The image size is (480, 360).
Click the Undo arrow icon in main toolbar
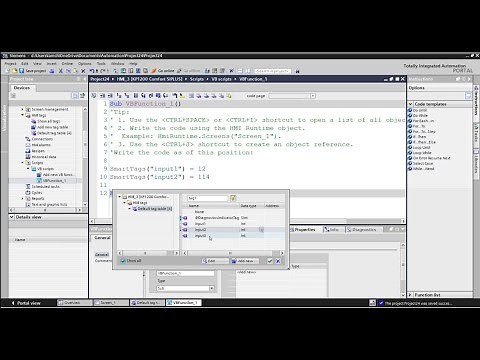pos(92,71)
